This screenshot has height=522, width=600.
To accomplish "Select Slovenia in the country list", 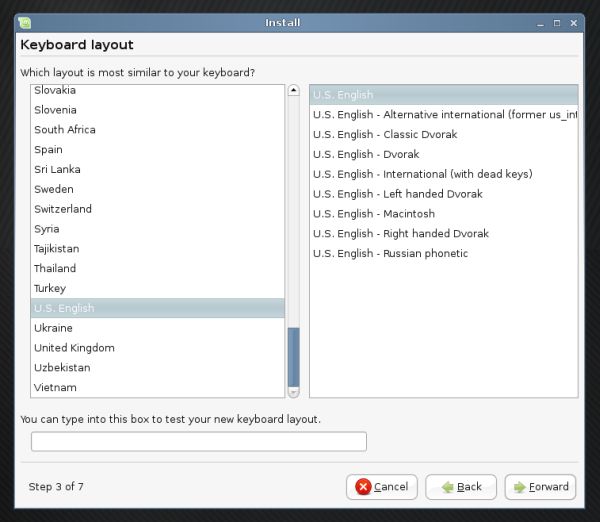I will (x=157, y=110).
